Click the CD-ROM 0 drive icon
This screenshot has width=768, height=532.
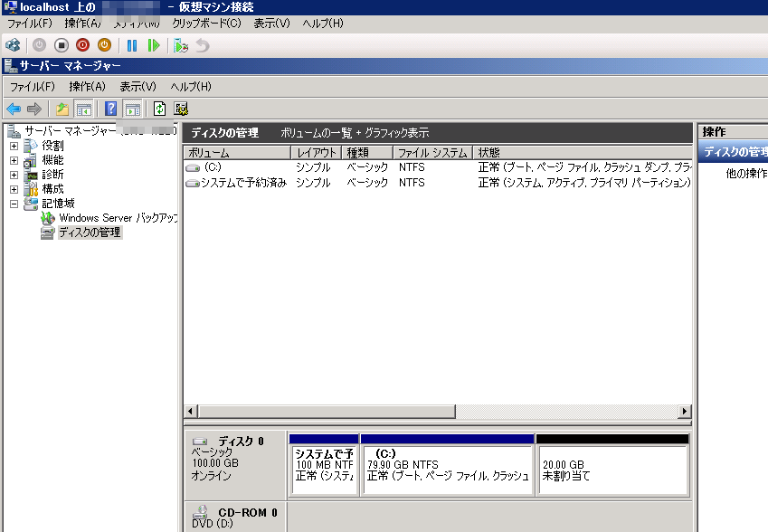pos(200,512)
